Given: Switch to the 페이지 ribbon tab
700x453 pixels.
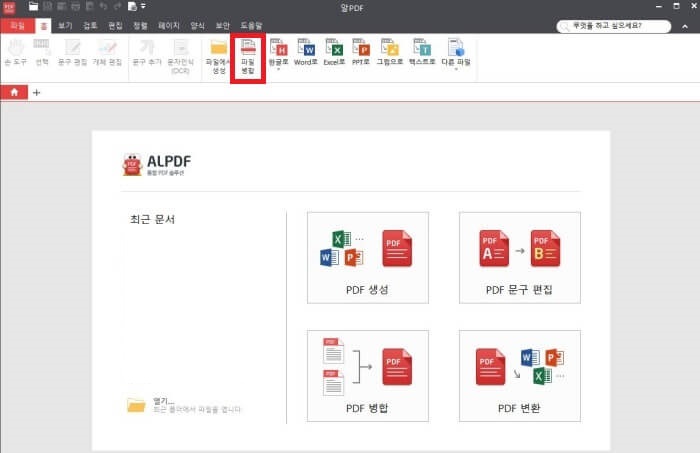Looking at the screenshot, I should click(x=169, y=26).
